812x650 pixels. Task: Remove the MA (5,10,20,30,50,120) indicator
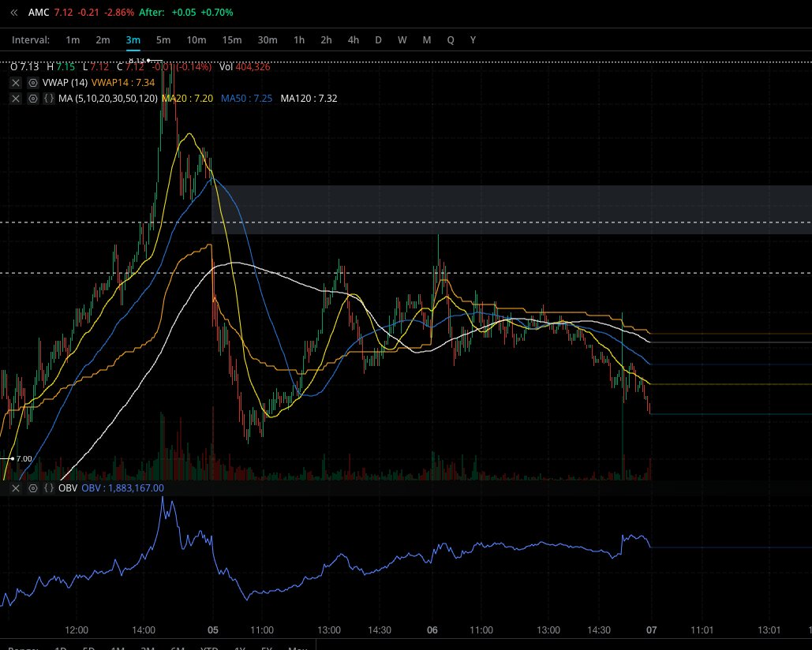pyautogui.click(x=16, y=99)
